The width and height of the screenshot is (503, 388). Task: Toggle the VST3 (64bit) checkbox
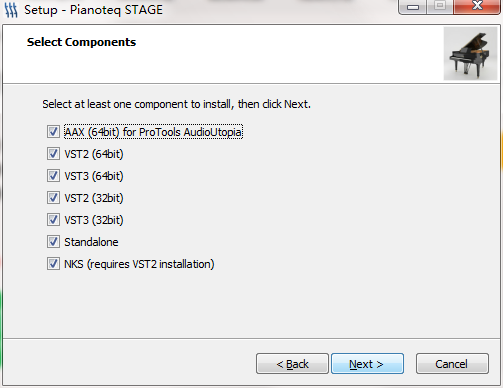53,176
